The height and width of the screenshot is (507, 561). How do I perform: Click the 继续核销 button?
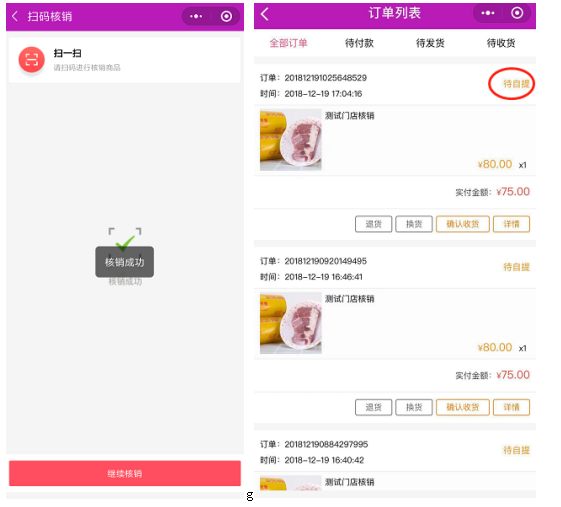tap(125, 473)
